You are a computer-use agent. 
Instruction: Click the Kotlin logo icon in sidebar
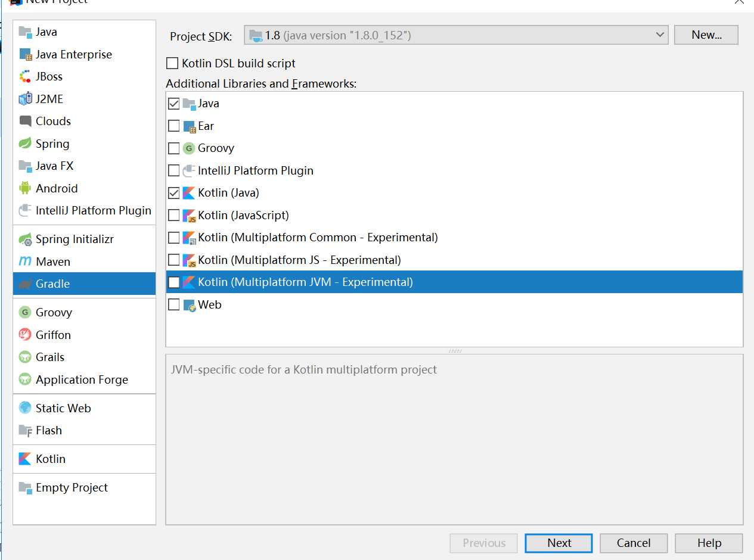[25, 459]
